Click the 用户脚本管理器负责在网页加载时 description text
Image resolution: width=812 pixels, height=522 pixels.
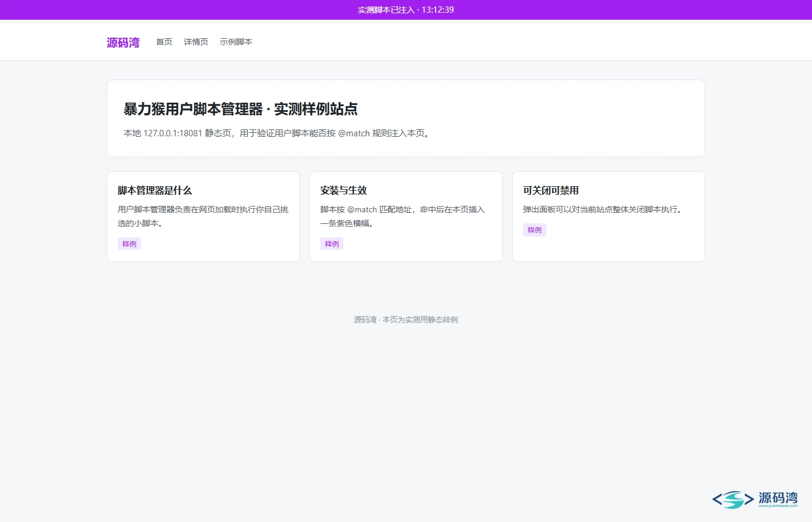[x=203, y=216]
